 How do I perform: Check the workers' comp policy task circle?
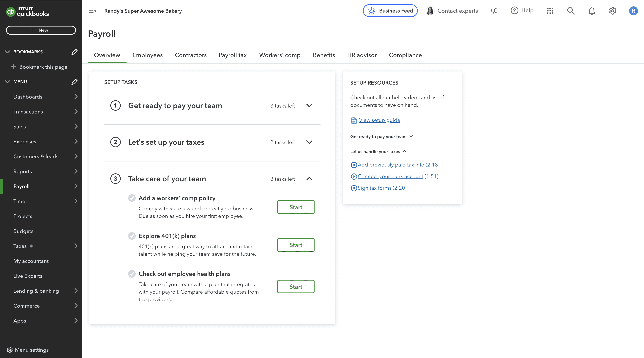pyautogui.click(x=132, y=198)
